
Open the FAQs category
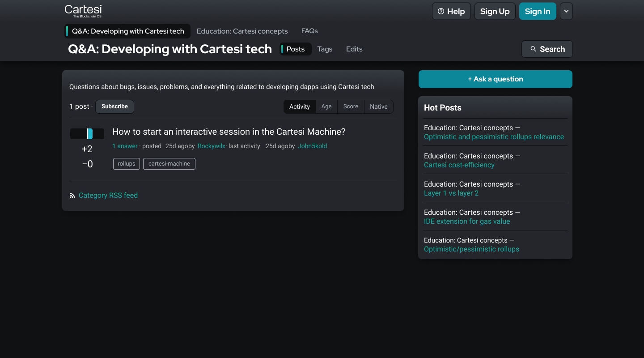(x=309, y=31)
